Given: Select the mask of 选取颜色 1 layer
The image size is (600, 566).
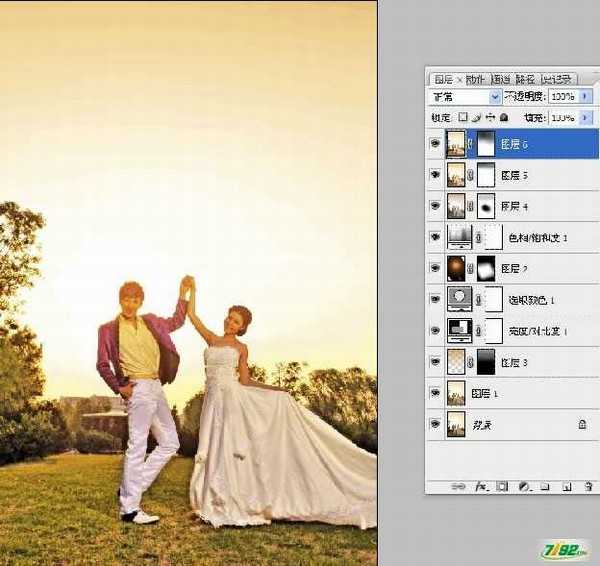Looking at the screenshot, I should 494,300.
